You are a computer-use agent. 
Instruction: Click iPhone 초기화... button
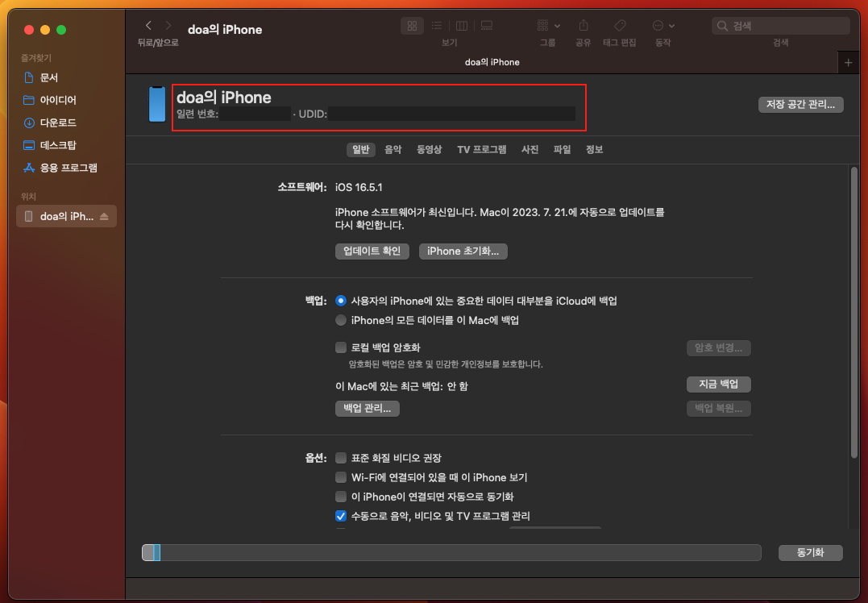(463, 252)
